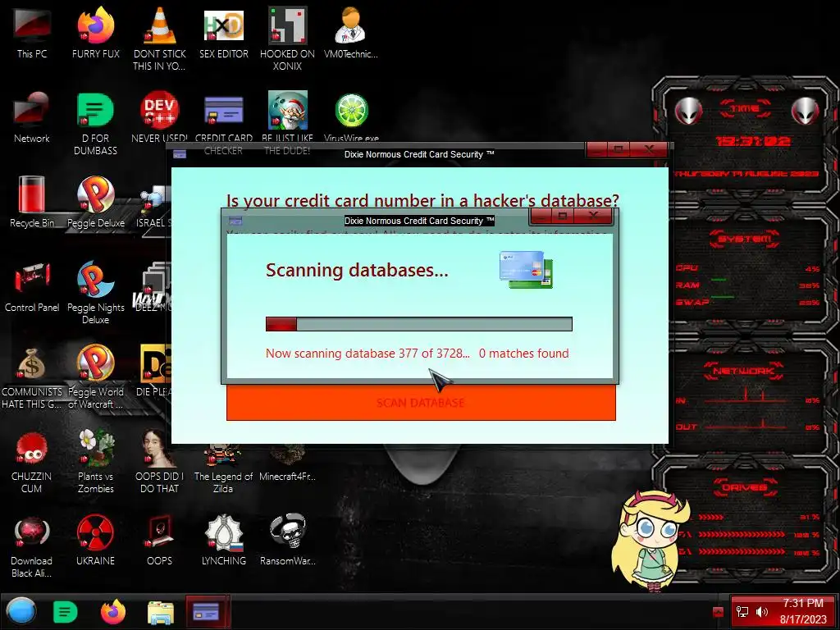Click the Windows Start orb
Image resolution: width=840 pixels, height=630 pixels.
tap(21, 611)
